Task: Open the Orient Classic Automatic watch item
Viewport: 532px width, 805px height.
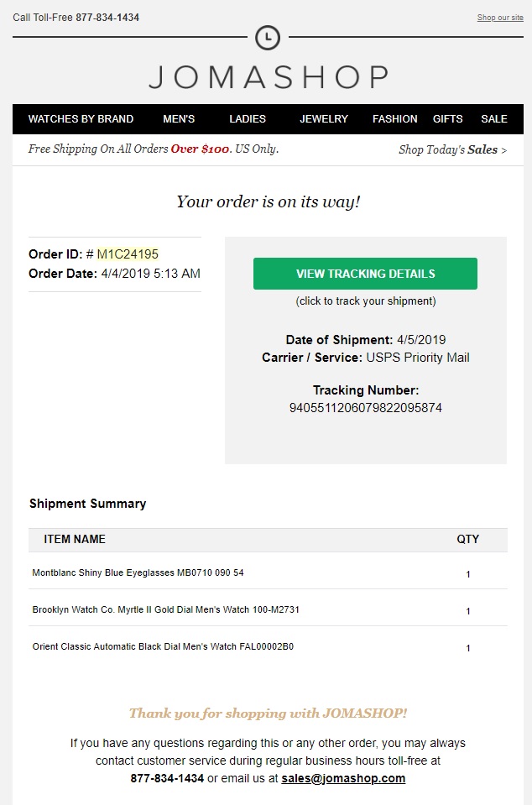Action: [x=163, y=647]
